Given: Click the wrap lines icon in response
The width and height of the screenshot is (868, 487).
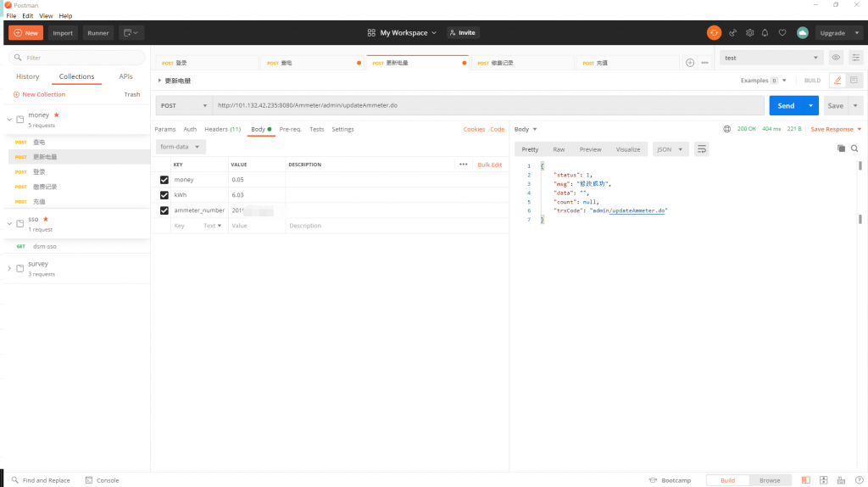Looking at the screenshot, I should (701, 149).
